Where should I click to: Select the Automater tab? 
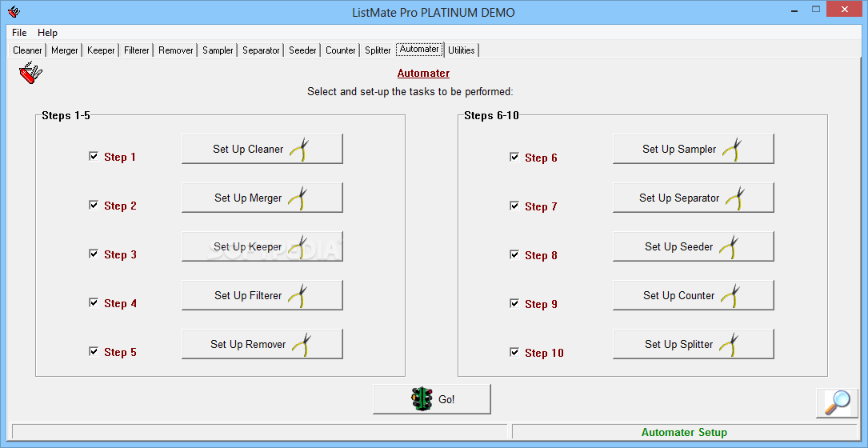pyautogui.click(x=420, y=49)
